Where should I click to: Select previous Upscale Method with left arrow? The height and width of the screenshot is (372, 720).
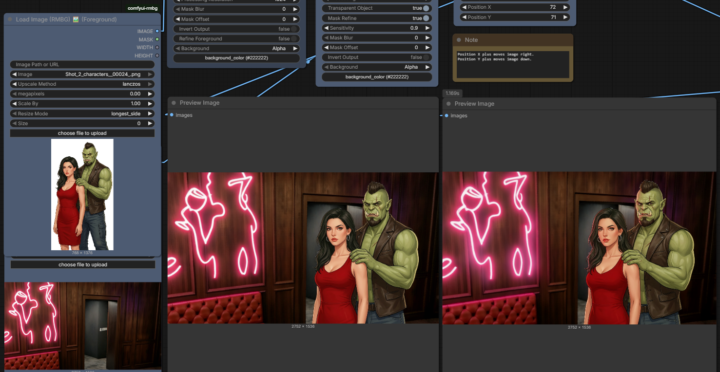tap(14, 84)
